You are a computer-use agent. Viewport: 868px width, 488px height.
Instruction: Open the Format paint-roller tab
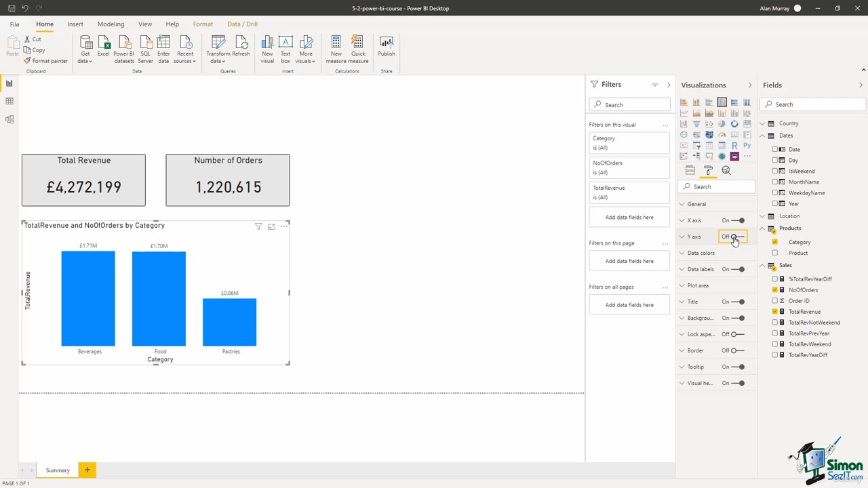708,170
